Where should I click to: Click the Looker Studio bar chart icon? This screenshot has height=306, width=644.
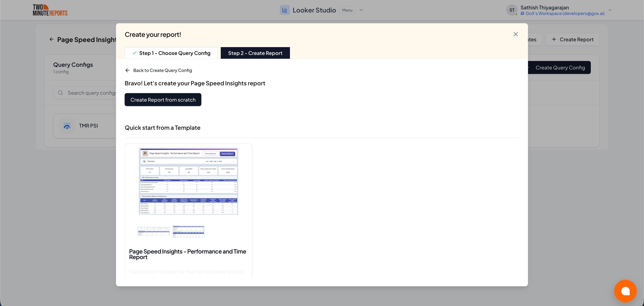point(284,10)
